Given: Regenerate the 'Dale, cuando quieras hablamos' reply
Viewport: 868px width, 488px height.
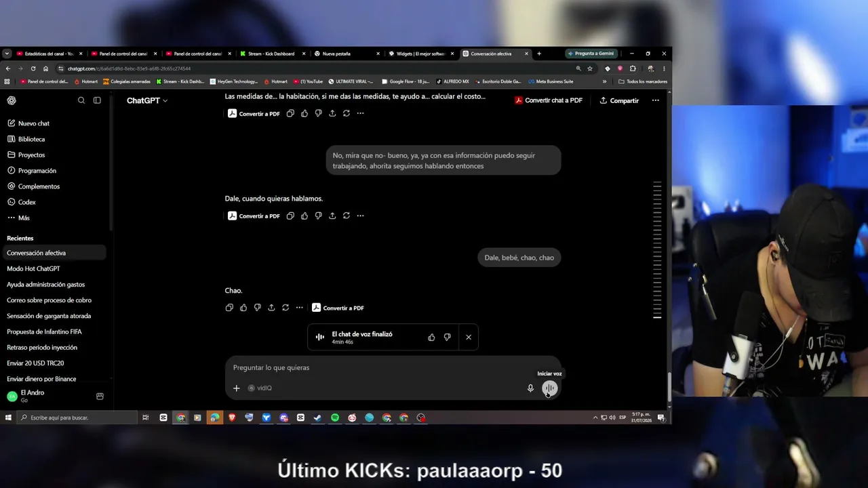Looking at the screenshot, I should click(x=347, y=216).
